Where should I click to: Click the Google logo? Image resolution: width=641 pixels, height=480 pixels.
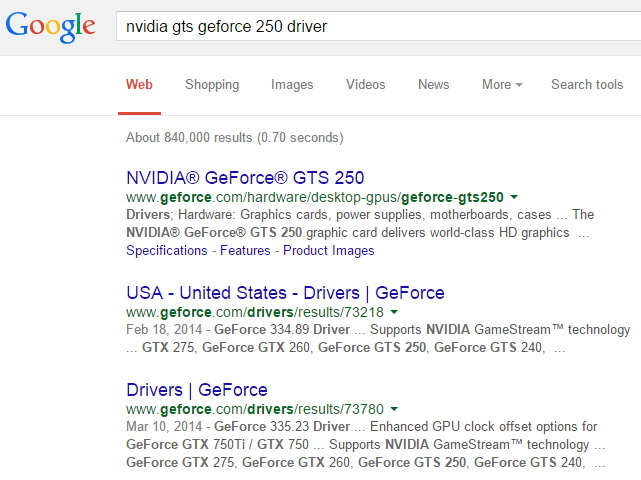click(50, 26)
